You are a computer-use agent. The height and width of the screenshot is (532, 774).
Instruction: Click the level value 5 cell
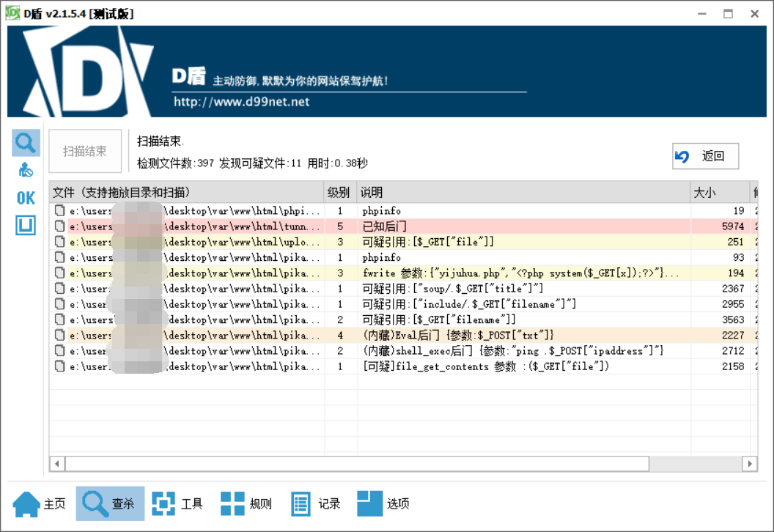[340, 226]
